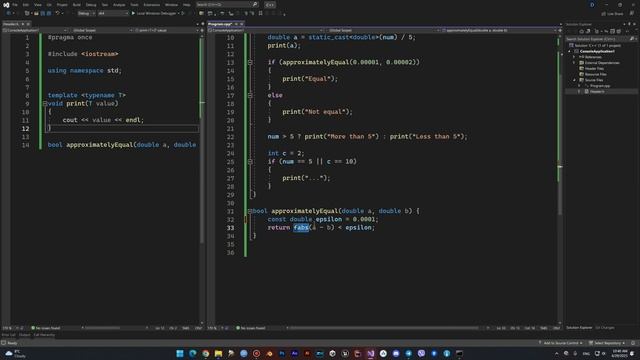Show hidden system tray icons
This screenshot has width=640, height=360.
pyautogui.click(x=557, y=353)
